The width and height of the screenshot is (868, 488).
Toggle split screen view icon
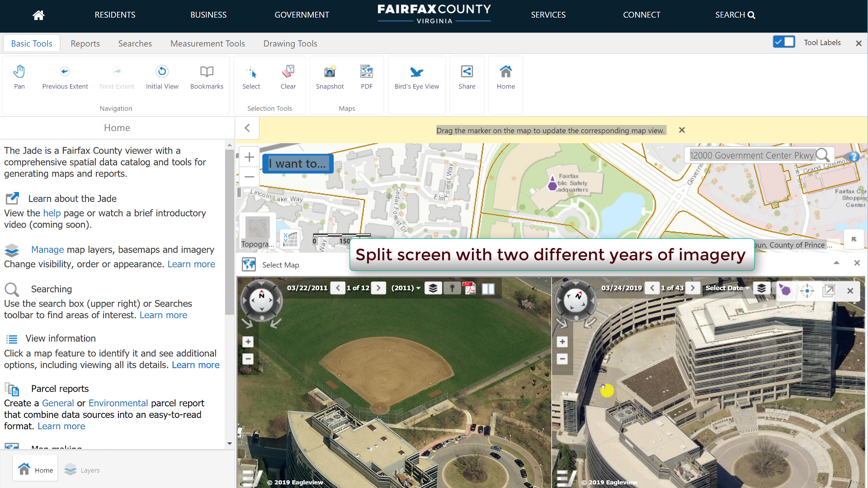(488, 289)
